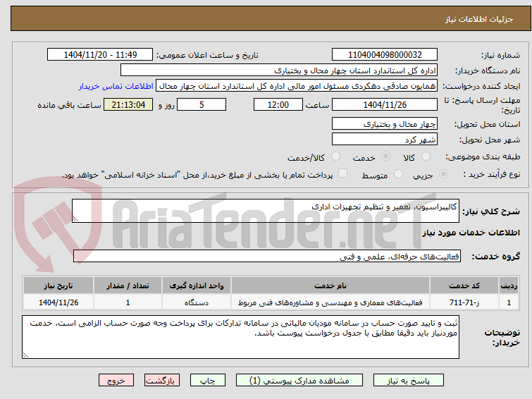Click the خروج exit button
This screenshot has width=532, height=399.
click(x=116, y=381)
